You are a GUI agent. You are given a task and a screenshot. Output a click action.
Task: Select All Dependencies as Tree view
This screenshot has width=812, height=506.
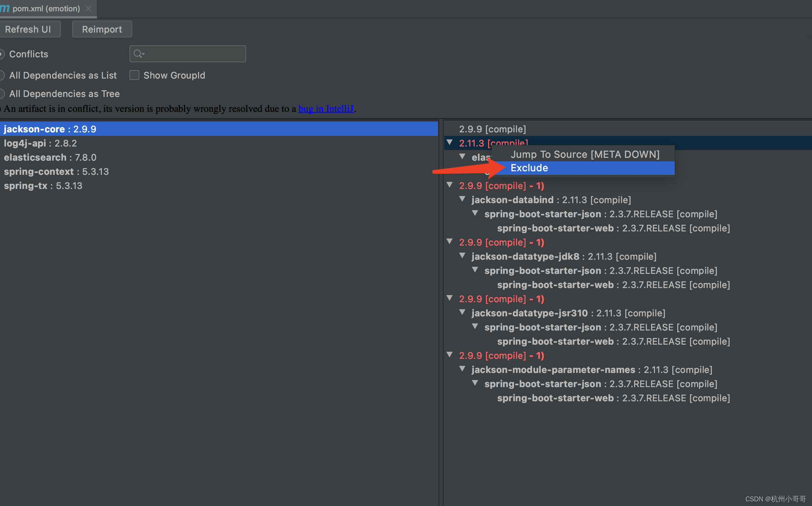coord(1,93)
